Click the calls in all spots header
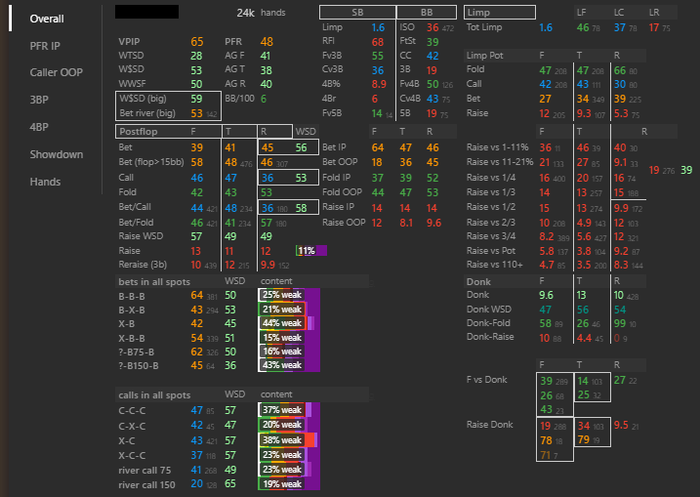This screenshot has width=700, height=497. click(154, 395)
